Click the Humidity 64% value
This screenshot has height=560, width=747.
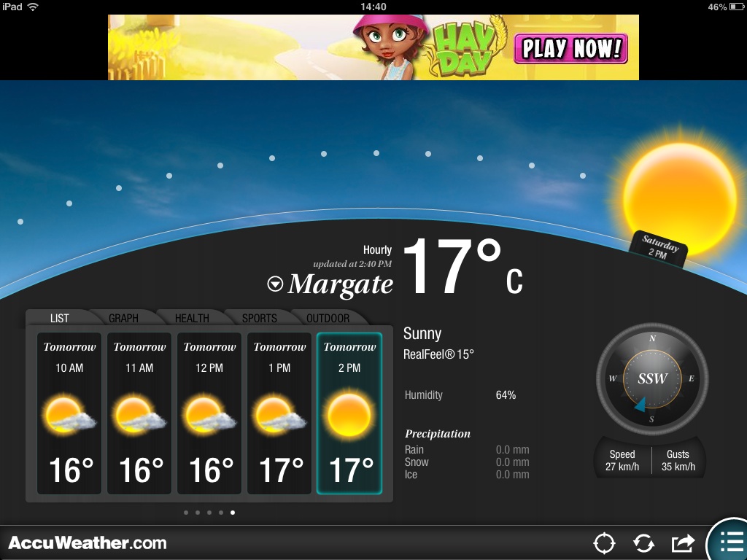[x=506, y=394]
